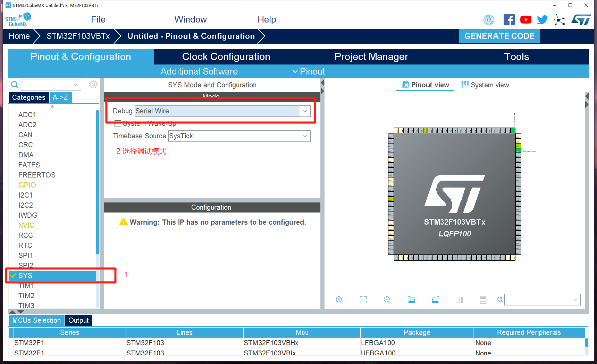This screenshot has height=364, width=597.
Task: Click Untitled - Pinout & Configuration breadcrumb
Action: pos(191,36)
